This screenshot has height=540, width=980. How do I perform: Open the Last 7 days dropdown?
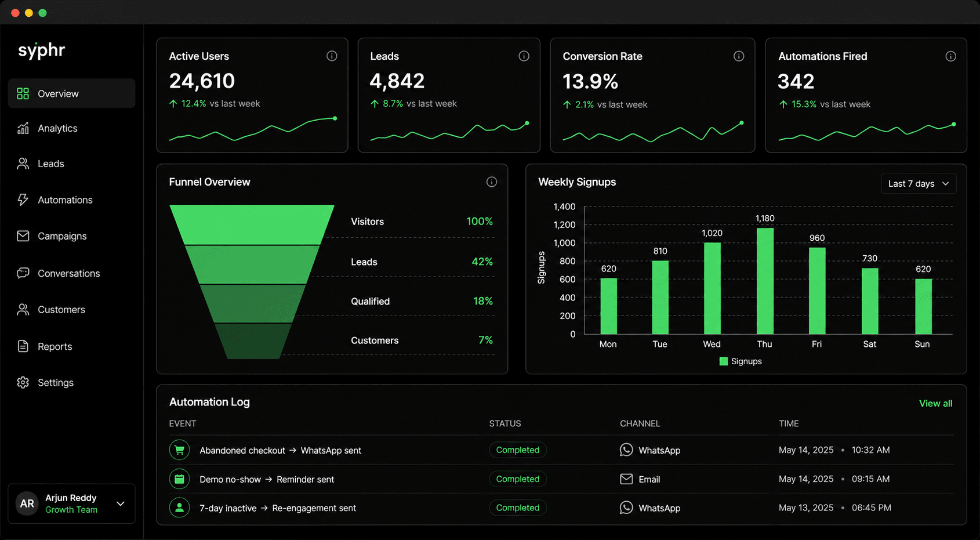coord(919,183)
